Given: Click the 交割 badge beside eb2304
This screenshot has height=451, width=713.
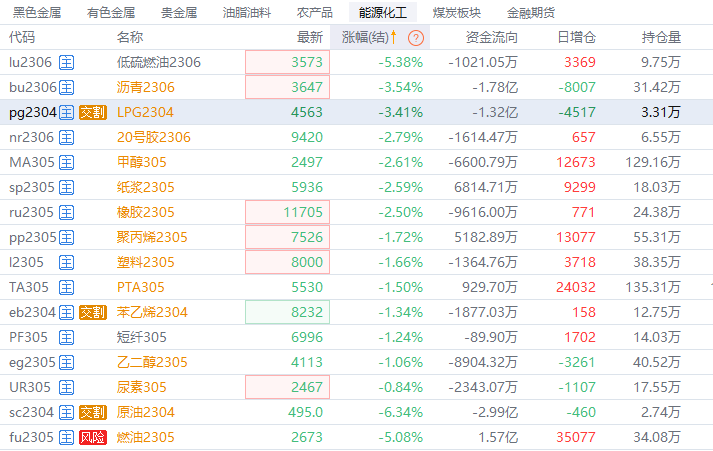Looking at the screenshot, I should pyautogui.click(x=93, y=312).
